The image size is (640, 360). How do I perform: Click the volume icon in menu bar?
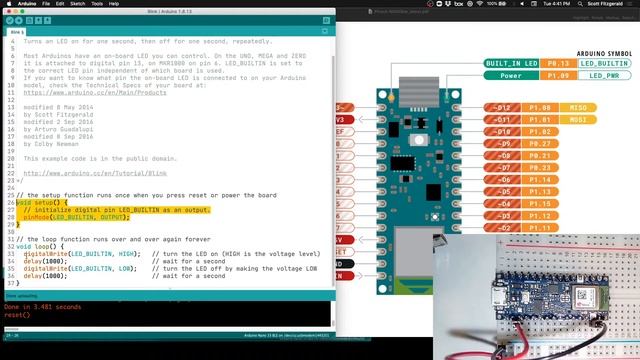(522, 4)
